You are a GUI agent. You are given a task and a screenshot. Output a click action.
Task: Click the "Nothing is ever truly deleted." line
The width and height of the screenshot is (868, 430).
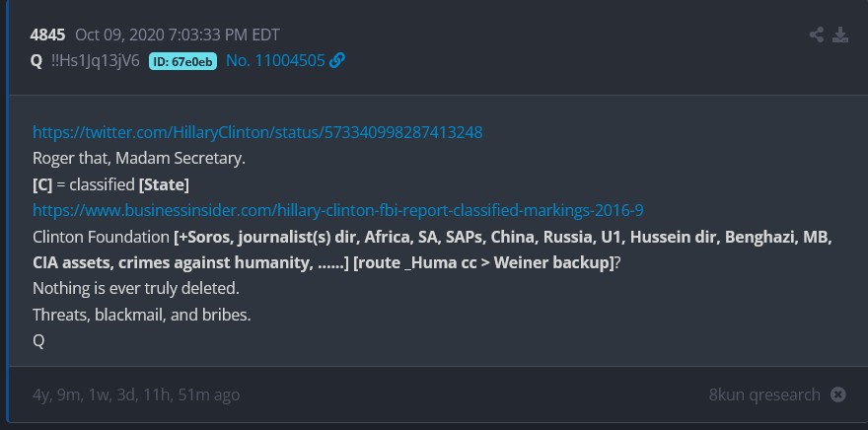(x=136, y=289)
